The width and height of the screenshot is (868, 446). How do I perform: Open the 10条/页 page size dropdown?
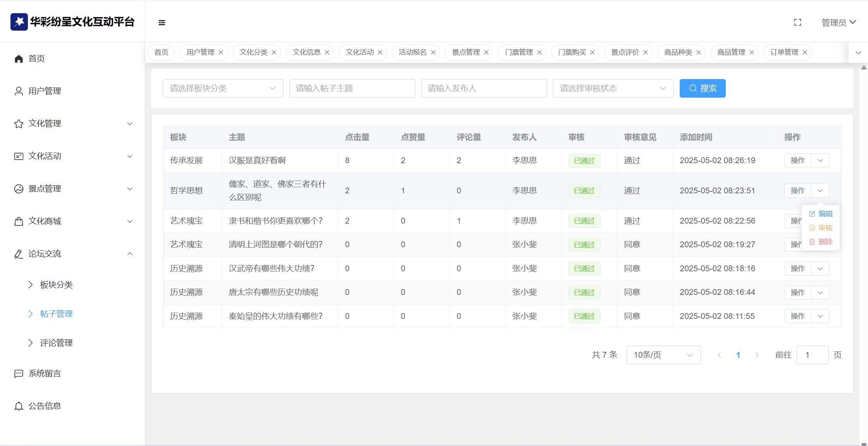(x=663, y=355)
